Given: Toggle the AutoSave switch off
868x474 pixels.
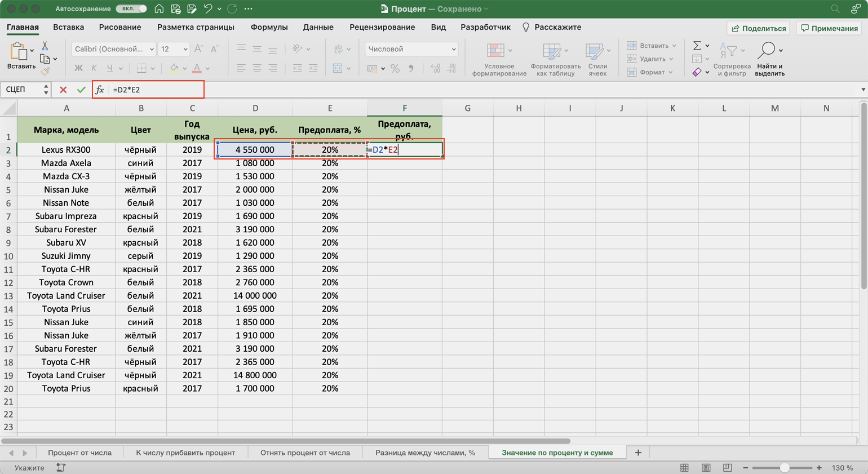Looking at the screenshot, I should 131,9.
